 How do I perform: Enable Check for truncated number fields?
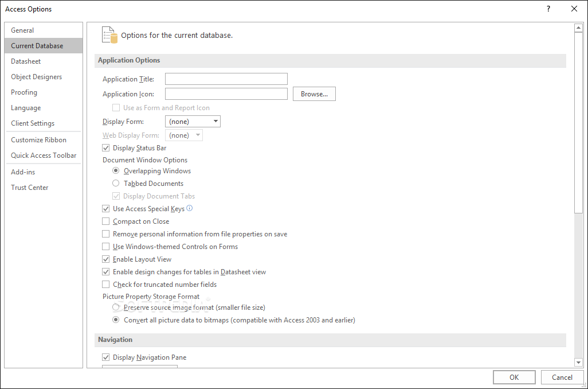coord(106,284)
